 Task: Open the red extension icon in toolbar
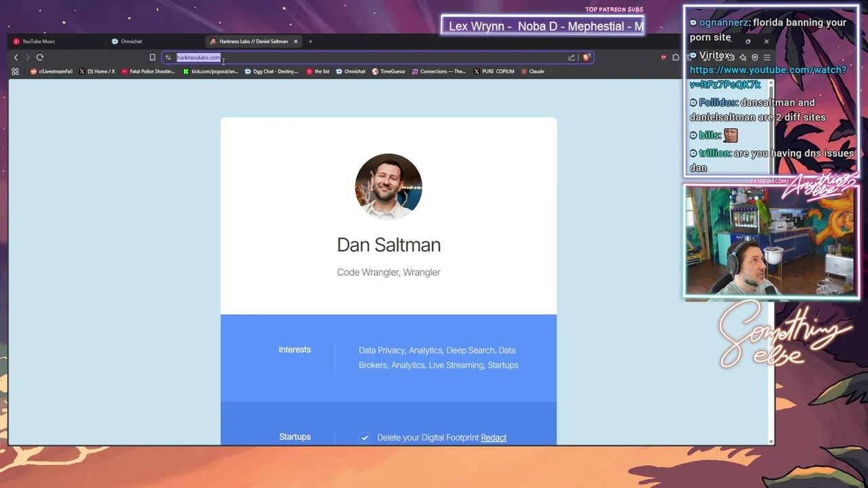point(664,58)
